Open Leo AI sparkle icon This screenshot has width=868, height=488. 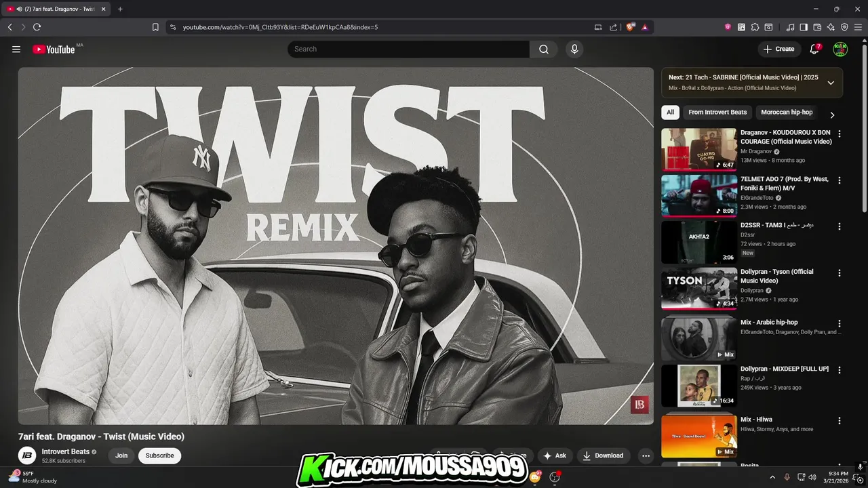831,27
